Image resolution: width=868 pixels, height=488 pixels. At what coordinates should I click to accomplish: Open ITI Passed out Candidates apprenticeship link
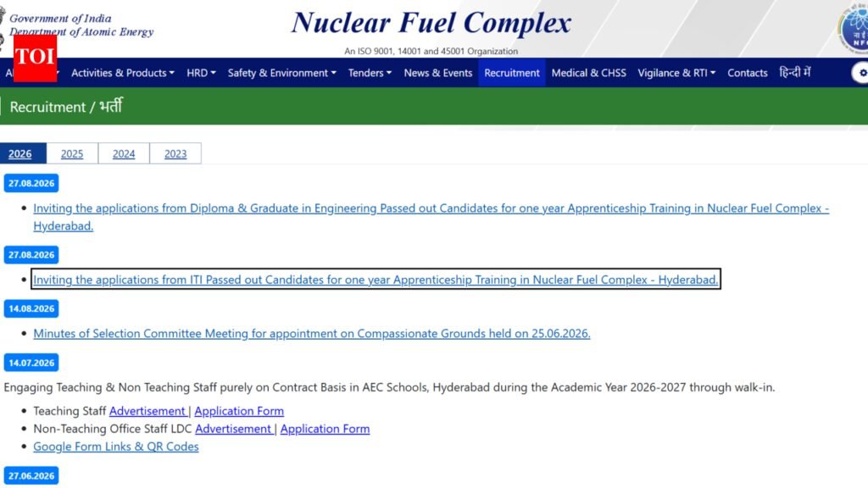[x=376, y=280]
